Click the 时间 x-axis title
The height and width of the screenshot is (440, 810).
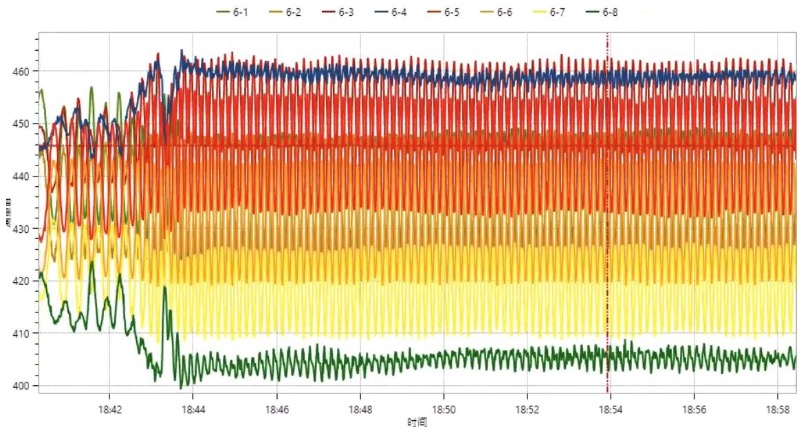tap(417, 423)
